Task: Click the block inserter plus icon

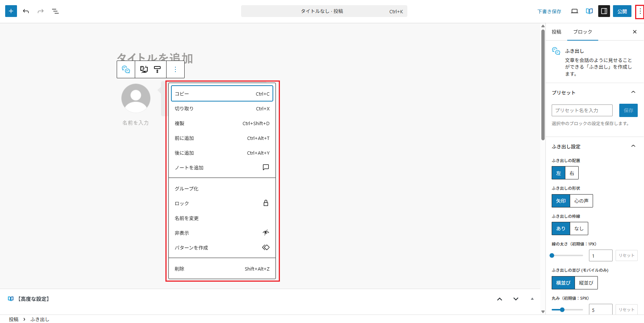Action: 11,11
